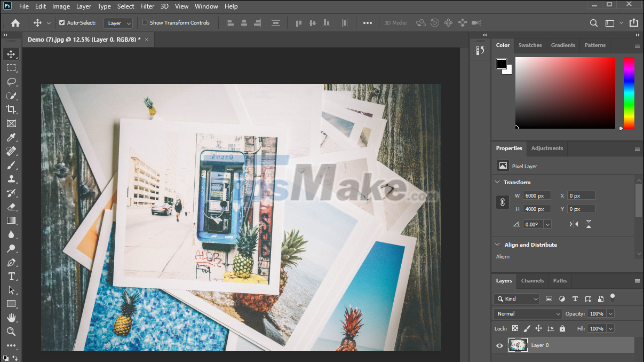Click the Layer 0 thumbnail

coord(518,345)
